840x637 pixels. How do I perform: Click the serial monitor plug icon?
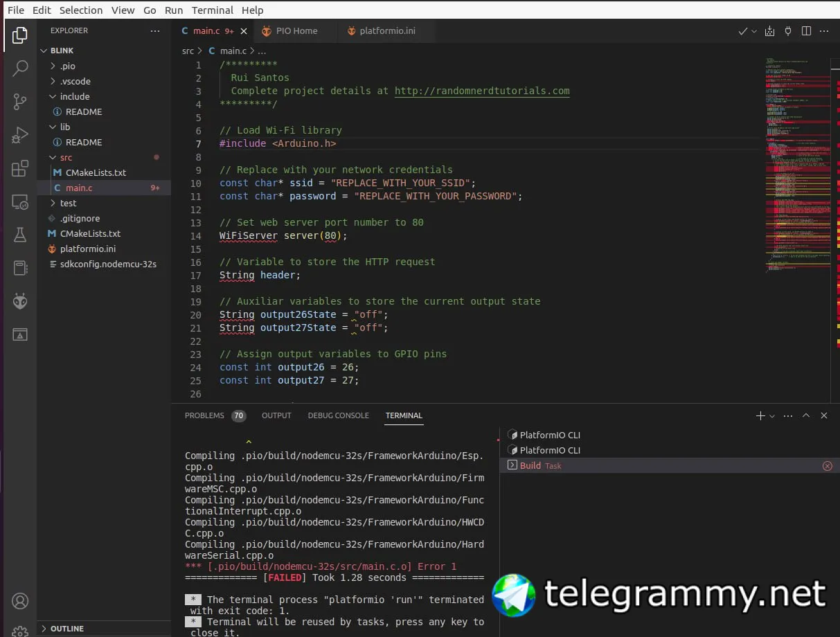click(788, 31)
